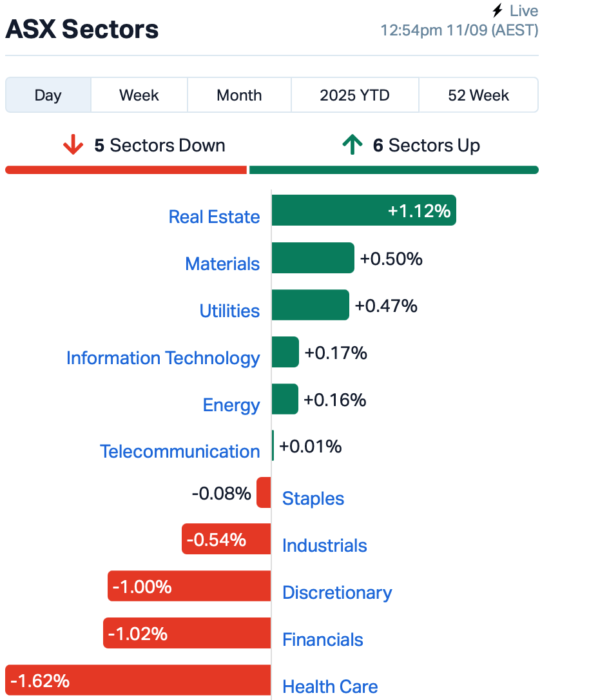The width and height of the screenshot is (589, 700).
Task: Click the red down arrow icon
Action: click(73, 145)
